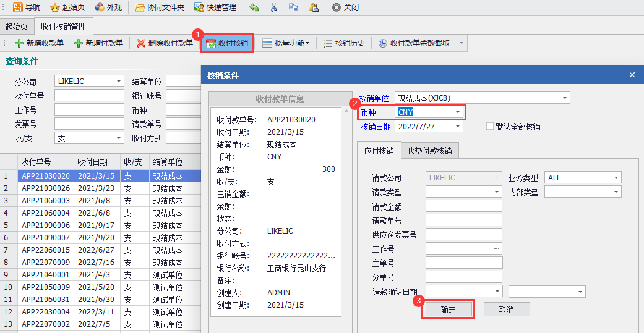Image resolution: width=644 pixels, height=333 pixels.
Task: Click the 取消 cancel button
Action: (506, 310)
